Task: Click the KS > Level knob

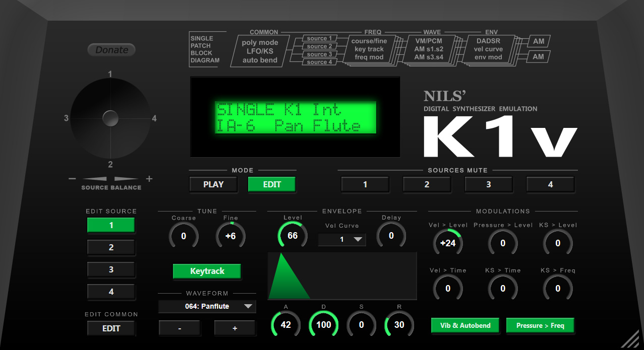Action: pos(558,243)
